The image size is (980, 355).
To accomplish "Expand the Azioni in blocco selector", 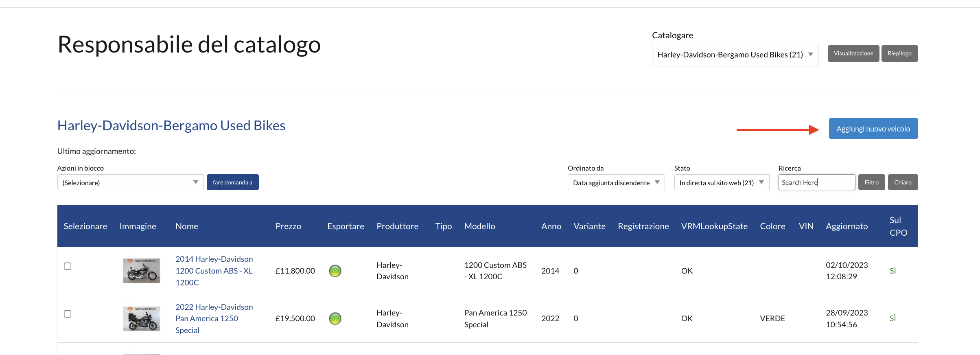I will coord(130,182).
